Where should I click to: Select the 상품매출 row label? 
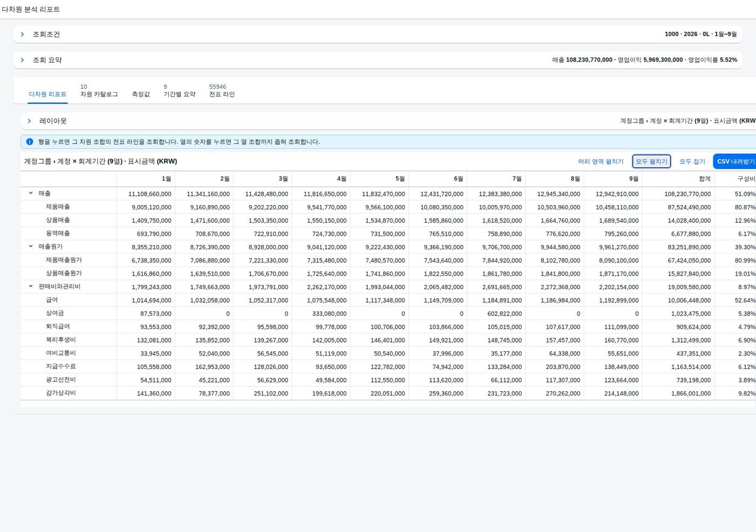coord(58,220)
